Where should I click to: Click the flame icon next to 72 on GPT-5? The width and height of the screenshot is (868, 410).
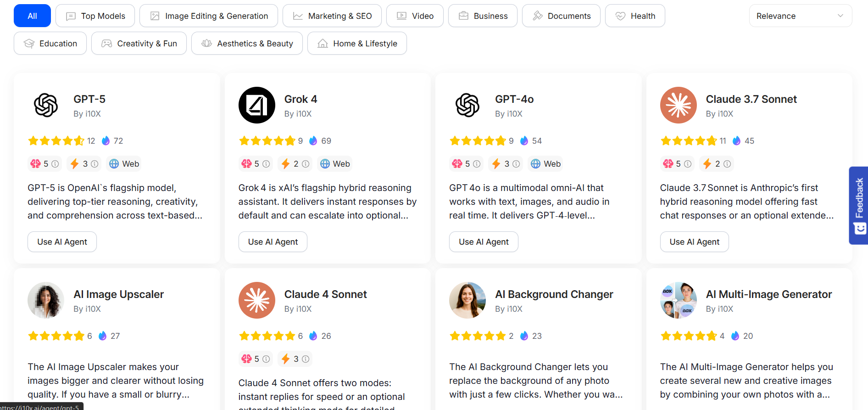(x=106, y=141)
